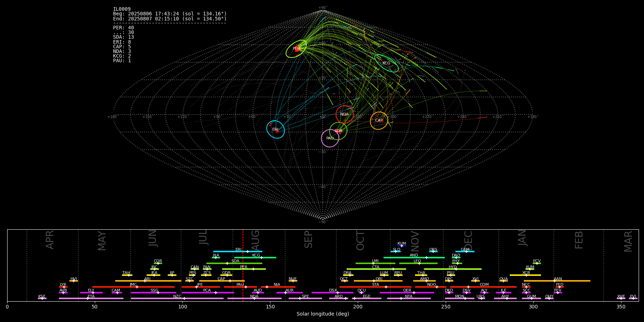
Task: Click the KCG: 2 count in the legend
Action: tap(122, 56)
